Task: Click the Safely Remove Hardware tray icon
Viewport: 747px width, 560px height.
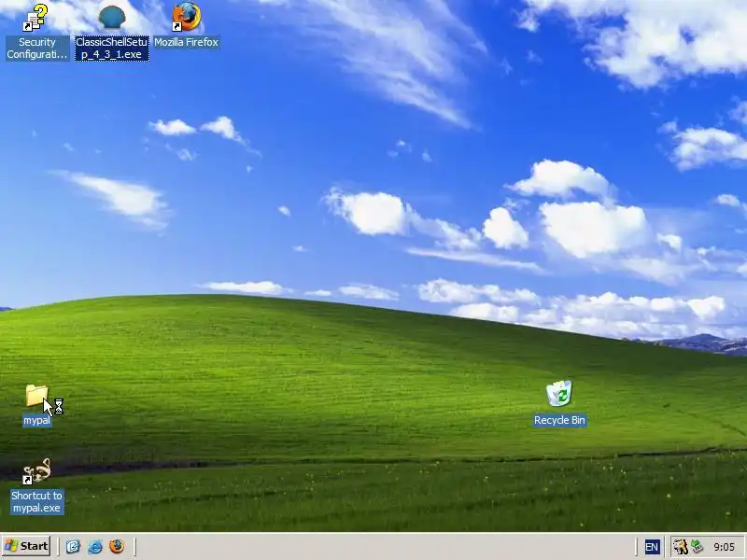Action: pos(698,547)
